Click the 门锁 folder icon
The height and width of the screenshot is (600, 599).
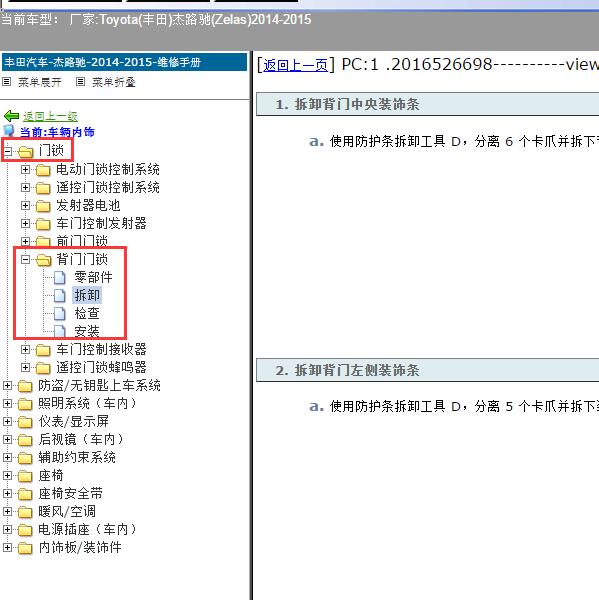(26, 152)
